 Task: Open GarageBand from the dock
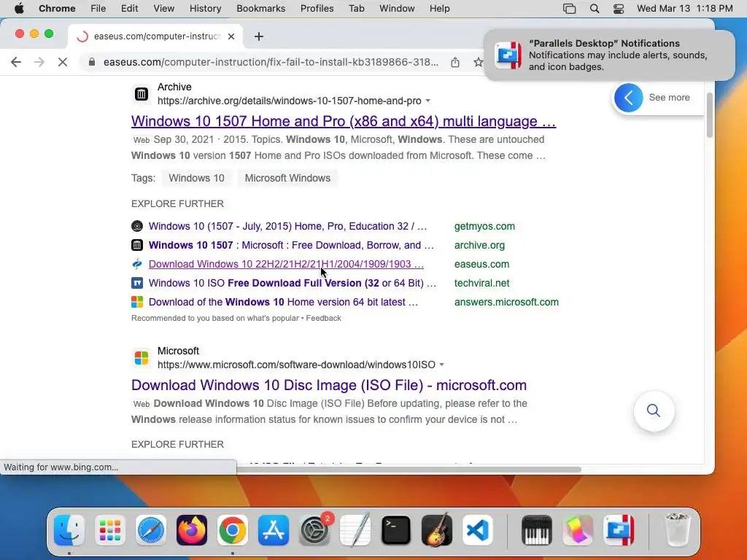pyautogui.click(x=437, y=530)
